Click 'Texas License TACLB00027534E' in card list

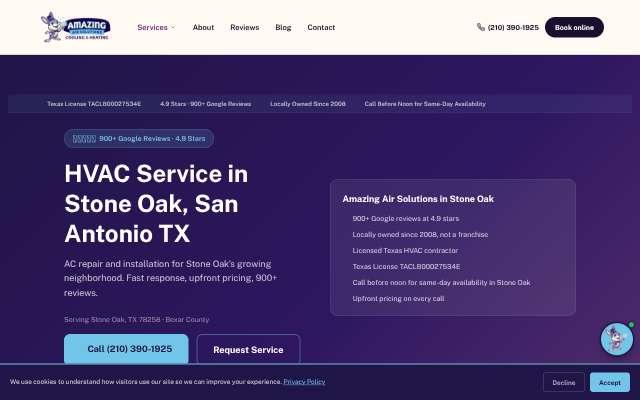(x=406, y=267)
